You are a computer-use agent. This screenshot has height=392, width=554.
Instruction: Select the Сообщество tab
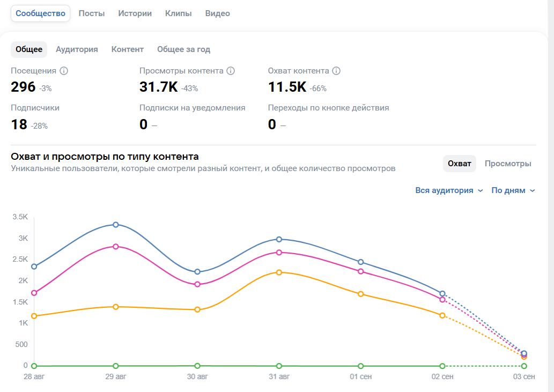[x=40, y=13]
